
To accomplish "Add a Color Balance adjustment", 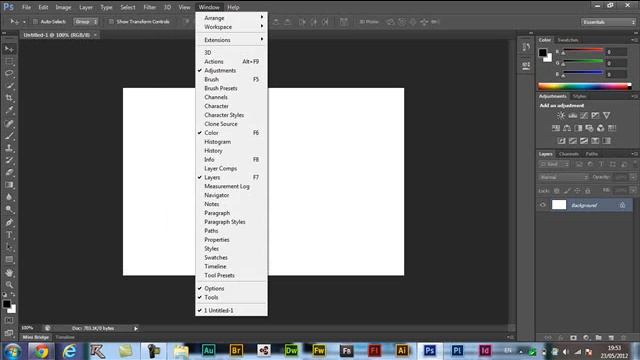I will [567, 128].
